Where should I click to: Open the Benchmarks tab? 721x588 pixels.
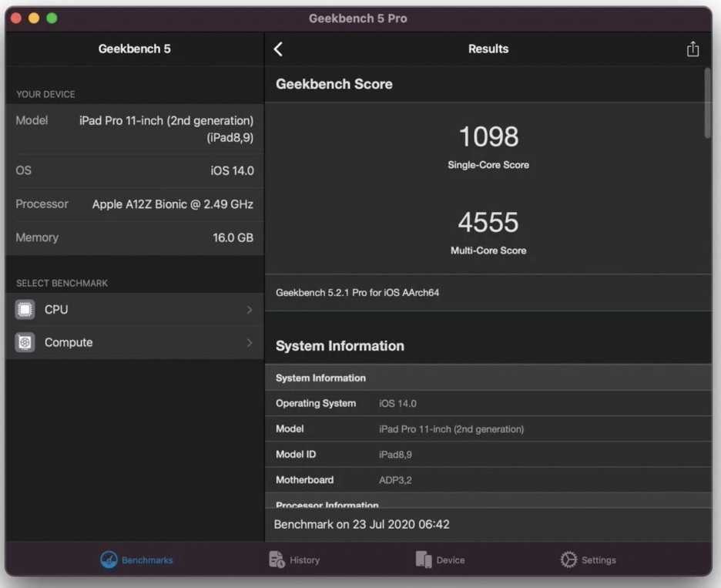click(x=136, y=559)
